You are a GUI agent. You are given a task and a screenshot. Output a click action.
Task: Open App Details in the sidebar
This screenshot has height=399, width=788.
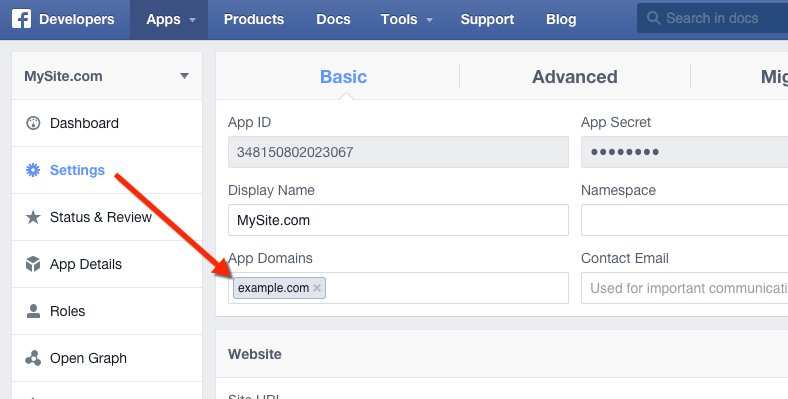107,264
